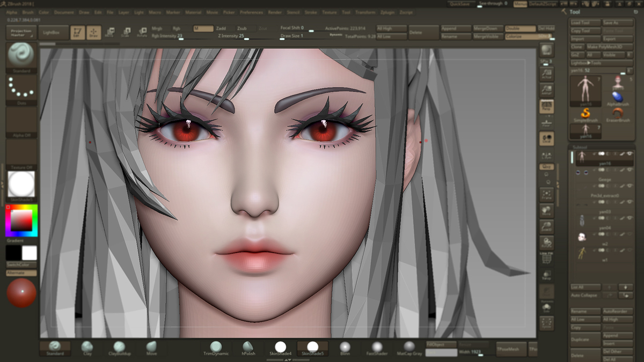This screenshot has height=362, width=644.
Task: Open the Dots stroke selector
Action: (21, 89)
